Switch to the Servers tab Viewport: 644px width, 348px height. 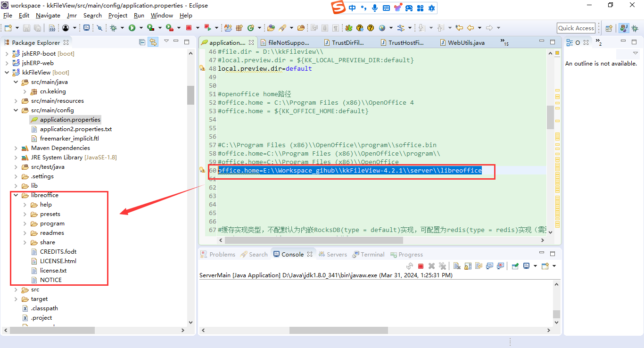pos(332,254)
